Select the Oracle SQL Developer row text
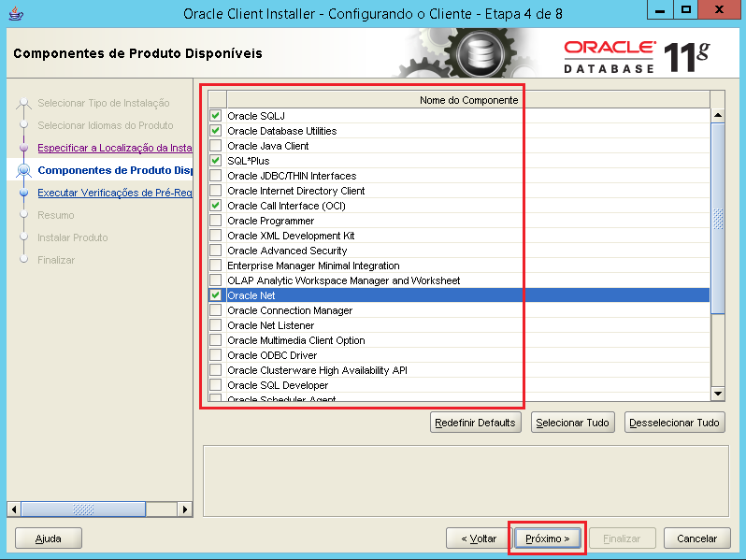Image resolution: width=746 pixels, height=560 pixels. coord(278,385)
